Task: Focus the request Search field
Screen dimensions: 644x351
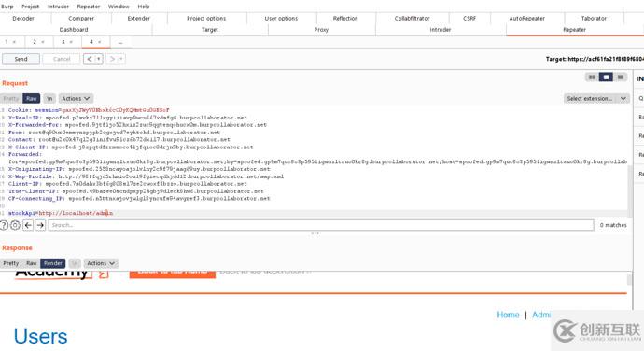Action: pos(321,225)
